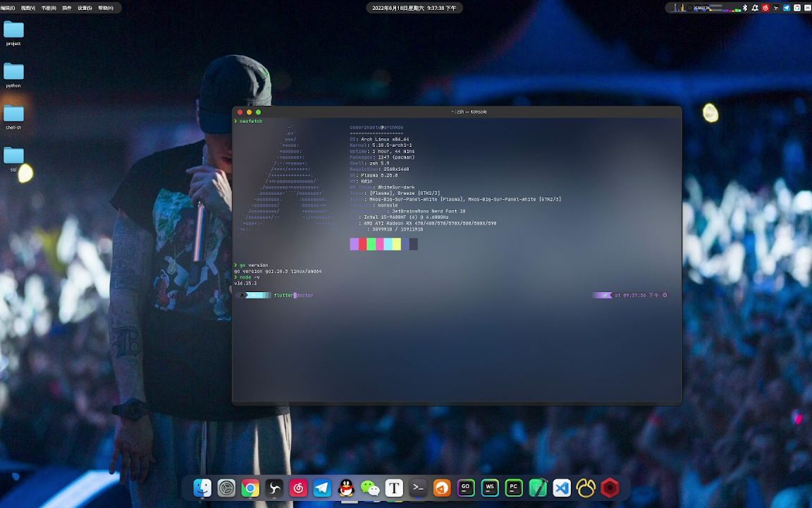Launch Visual Studio Code from dock
Viewport: 812px width, 508px height.
(562, 488)
